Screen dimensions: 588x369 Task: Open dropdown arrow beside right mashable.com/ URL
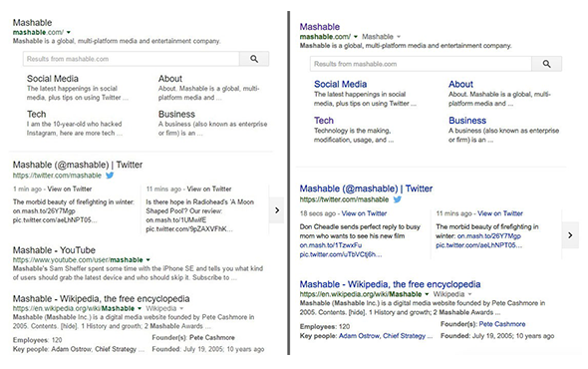pos(356,37)
